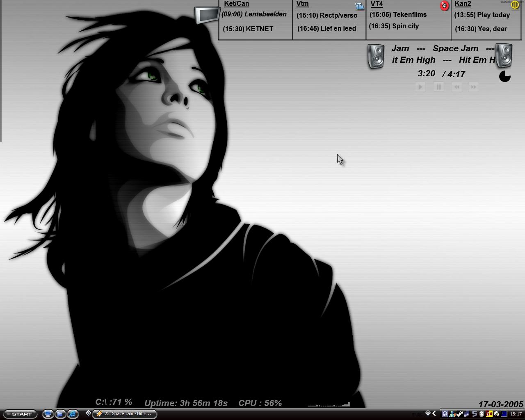Click the yellow Kan2 logo icon
This screenshot has width=525, height=420.
pos(515,5)
